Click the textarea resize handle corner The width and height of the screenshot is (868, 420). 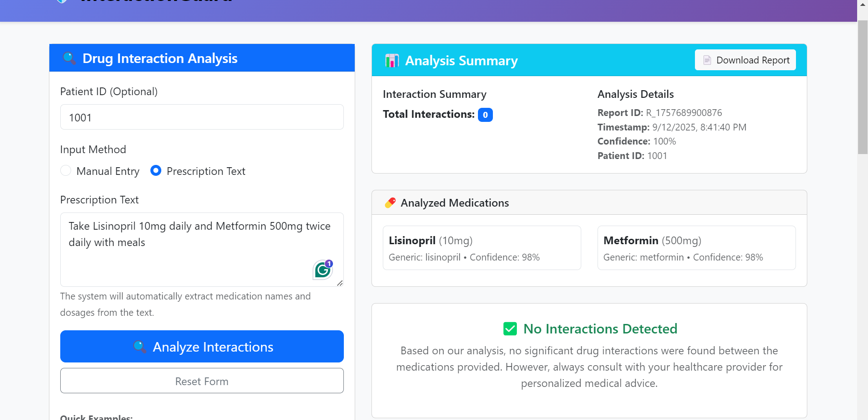click(340, 283)
